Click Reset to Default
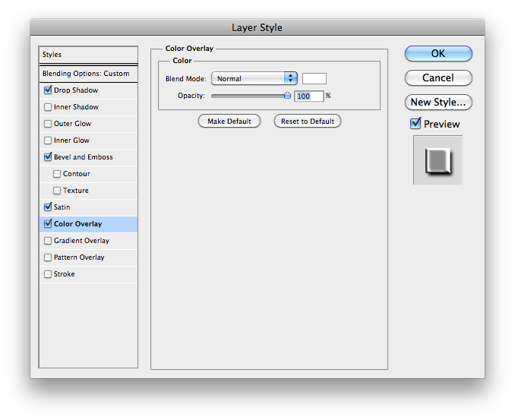 (x=308, y=122)
